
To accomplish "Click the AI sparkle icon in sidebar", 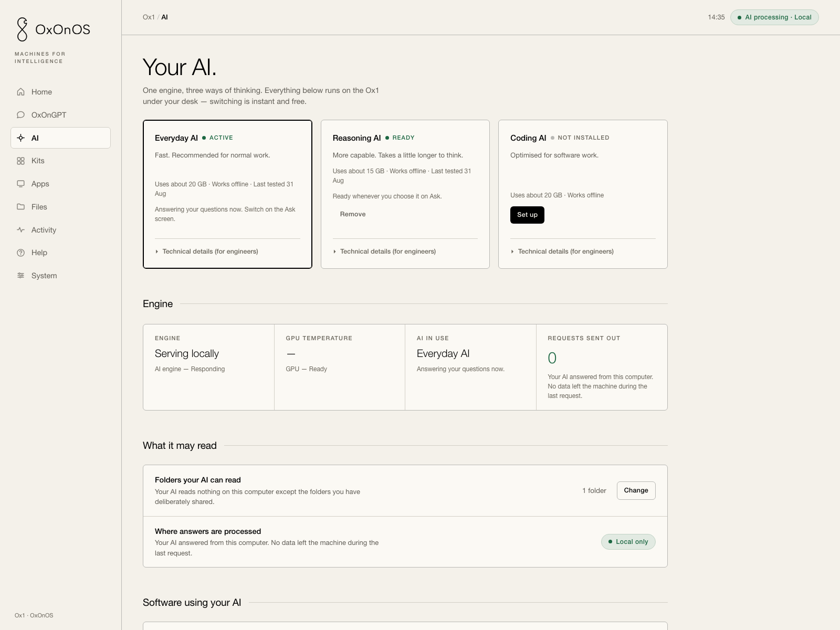I will 20,138.
